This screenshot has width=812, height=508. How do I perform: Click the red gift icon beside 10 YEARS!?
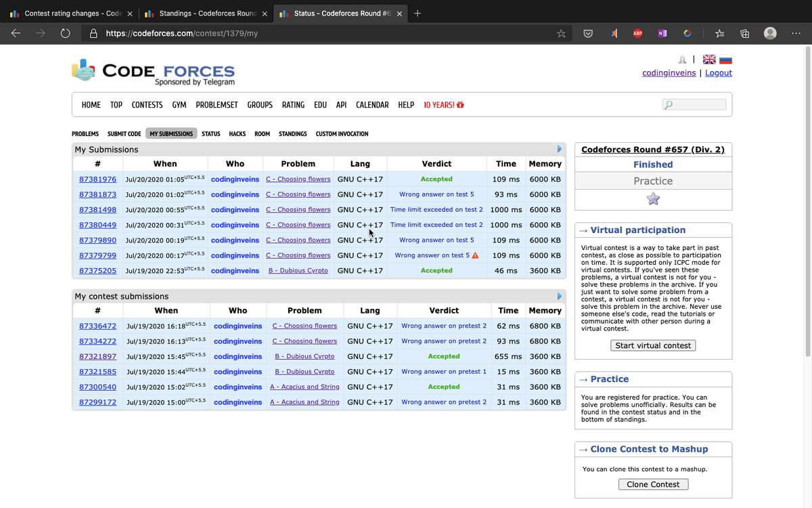(461, 105)
